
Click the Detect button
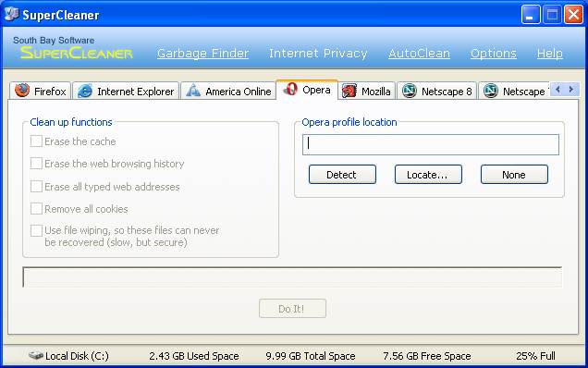tap(342, 175)
